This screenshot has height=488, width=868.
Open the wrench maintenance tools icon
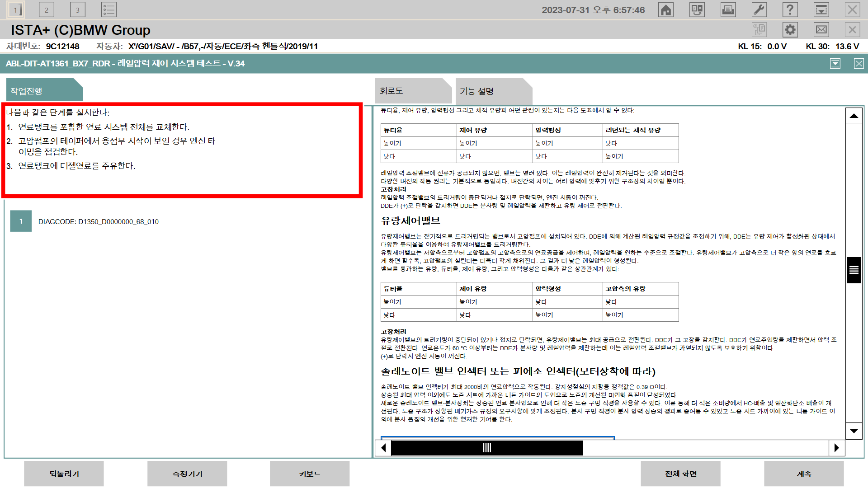point(759,9)
